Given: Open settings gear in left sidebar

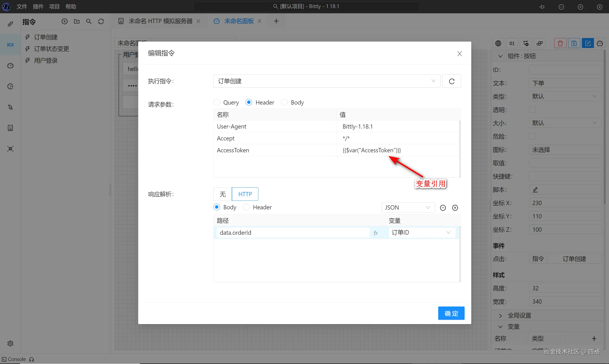Looking at the screenshot, I should click(x=10, y=343).
